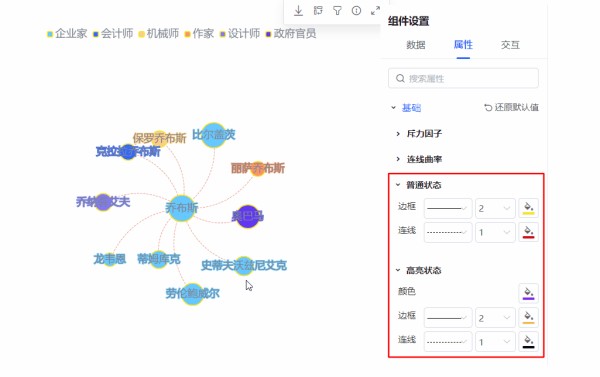Toggle 设计师 legend item
The height and width of the screenshot is (377, 600).
(240, 34)
